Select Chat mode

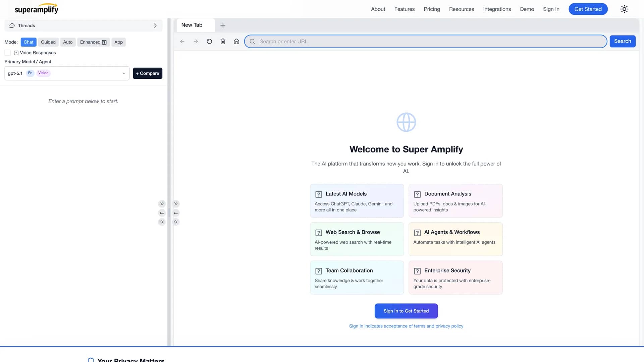click(x=29, y=42)
